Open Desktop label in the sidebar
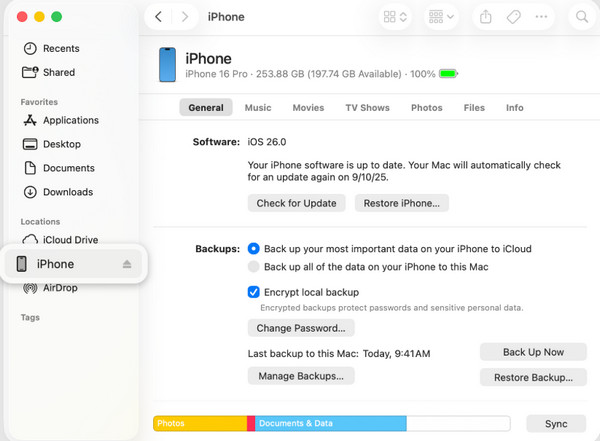This screenshot has height=441, width=600. (62, 144)
